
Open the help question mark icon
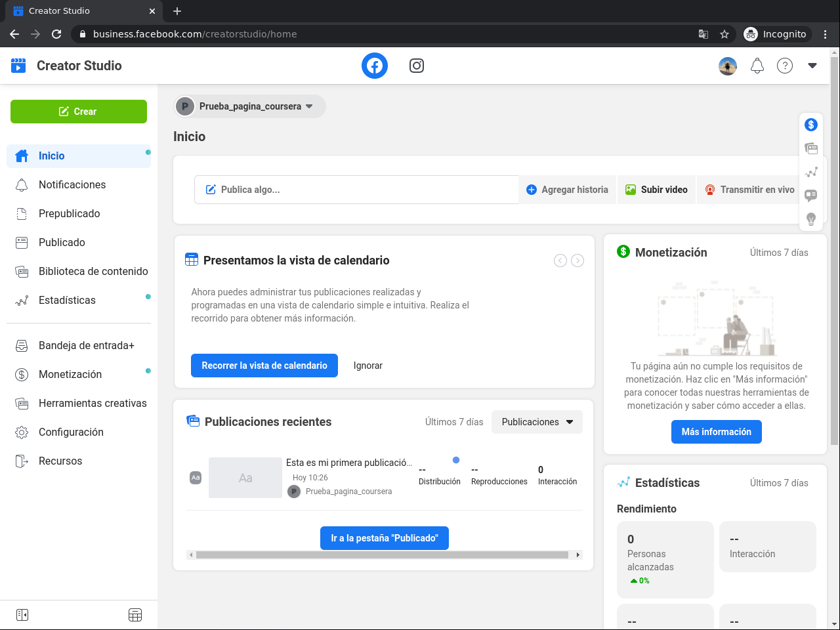[x=785, y=66]
